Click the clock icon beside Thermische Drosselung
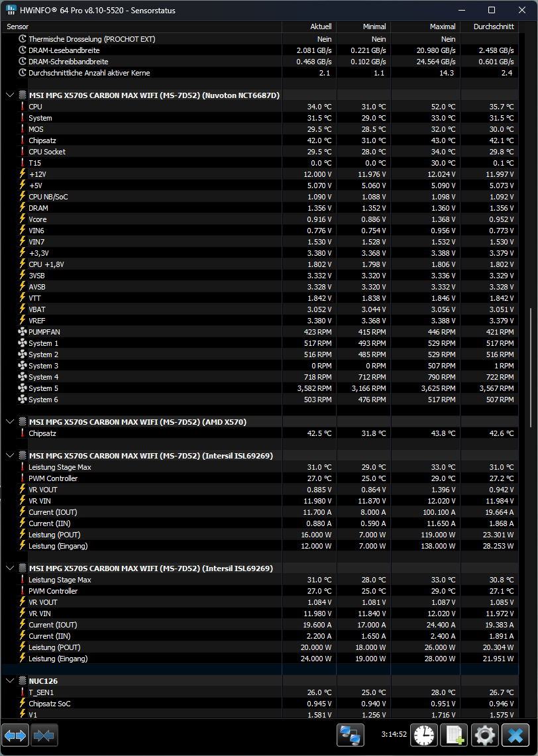Screen dimensions: 538x756 pos(22,39)
